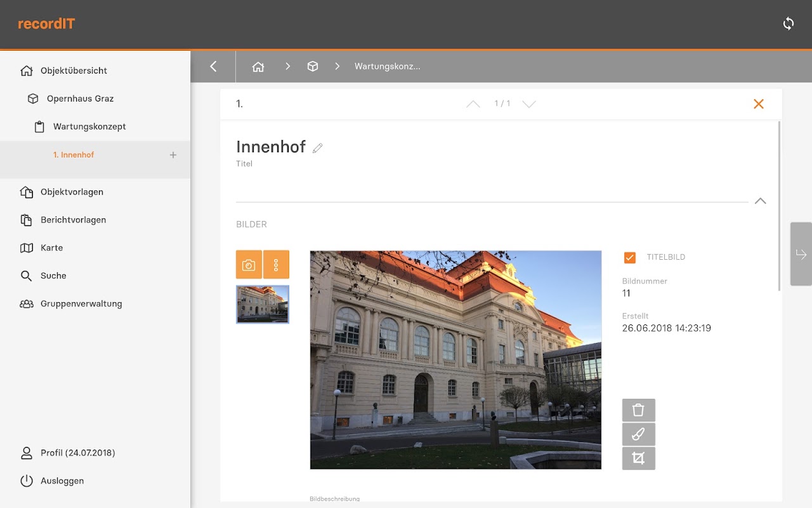
Task: Collapse the Bilder section chevron
Action: [x=760, y=201]
